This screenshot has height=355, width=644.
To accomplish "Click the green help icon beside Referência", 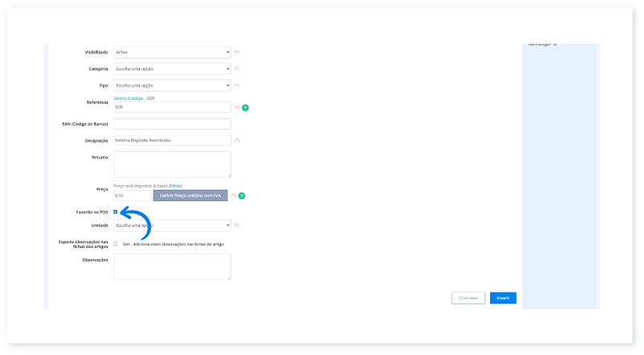I will pyautogui.click(x=245, y=107).
